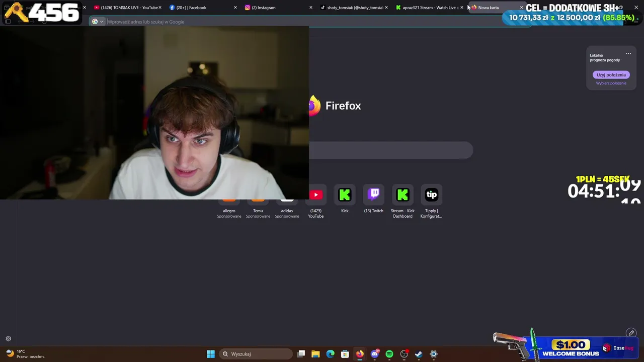Screen dimensions: 644x362
Task: Open OBS Studio from the taskbar
Action: pos(404,354)
